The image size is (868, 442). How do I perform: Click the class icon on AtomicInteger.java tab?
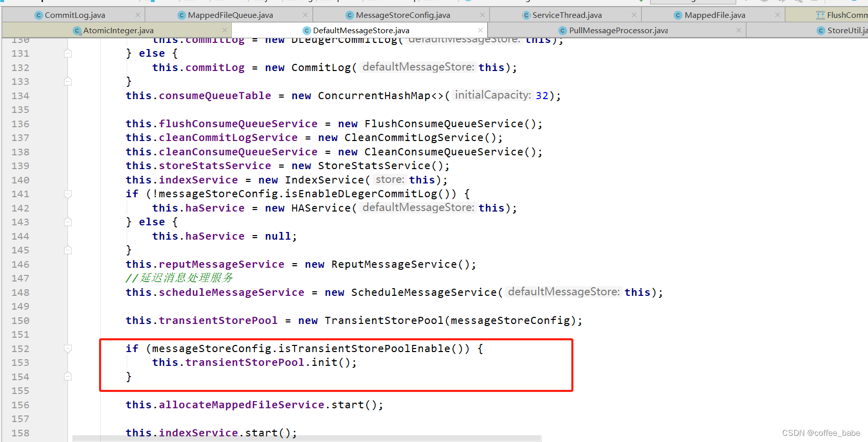coord(77,31)
